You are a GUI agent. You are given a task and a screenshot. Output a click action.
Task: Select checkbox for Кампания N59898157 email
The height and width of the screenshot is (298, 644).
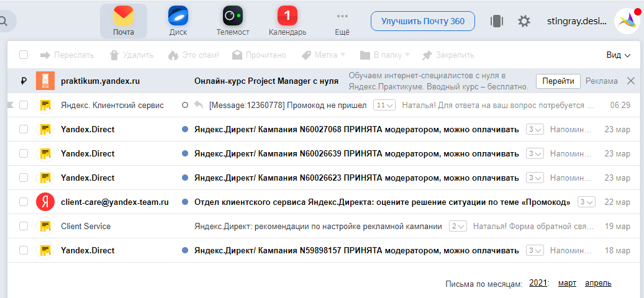[x=24, y=250]
